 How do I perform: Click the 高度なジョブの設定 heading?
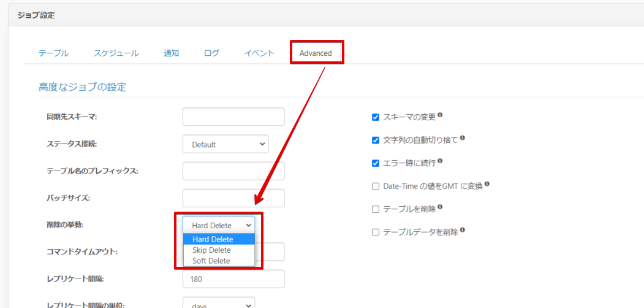(82, 87)
